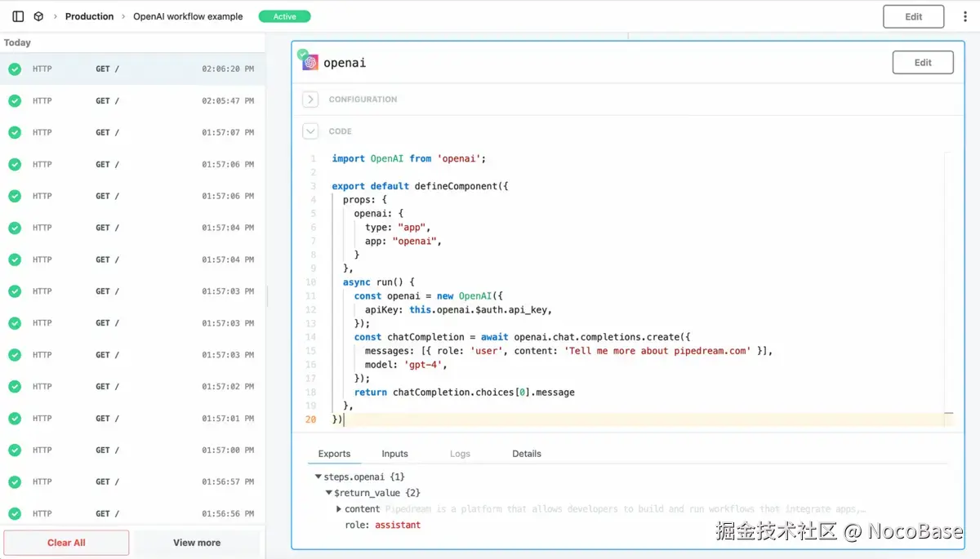This screenshot has width=980, height=559.
Task: Click the 'Today' header in events list
Action: point(17,42)
